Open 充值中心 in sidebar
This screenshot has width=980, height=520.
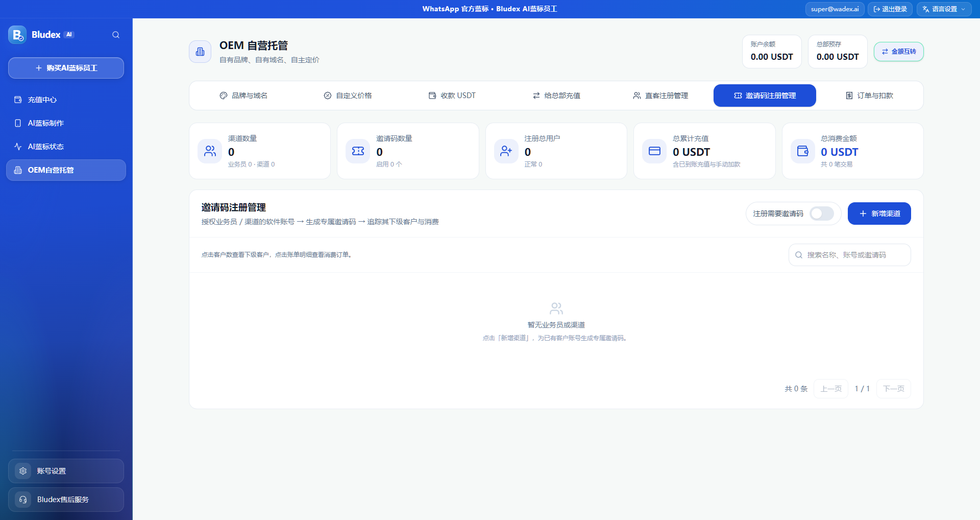66,100
